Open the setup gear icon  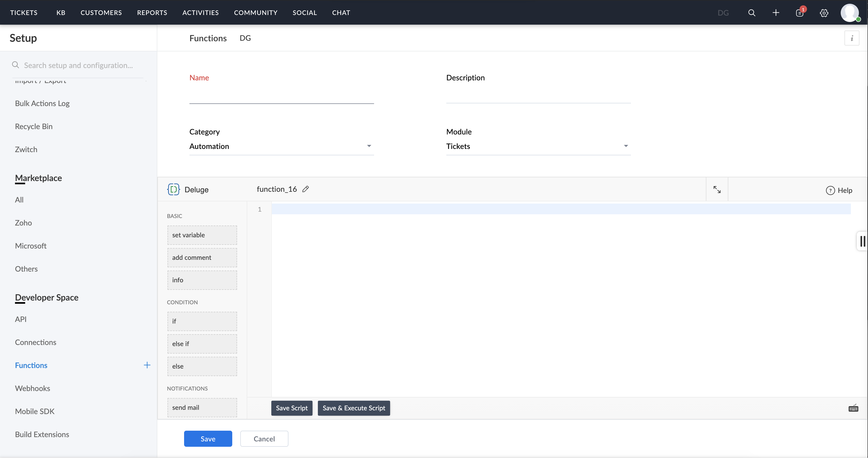click(x=824, y=13)
